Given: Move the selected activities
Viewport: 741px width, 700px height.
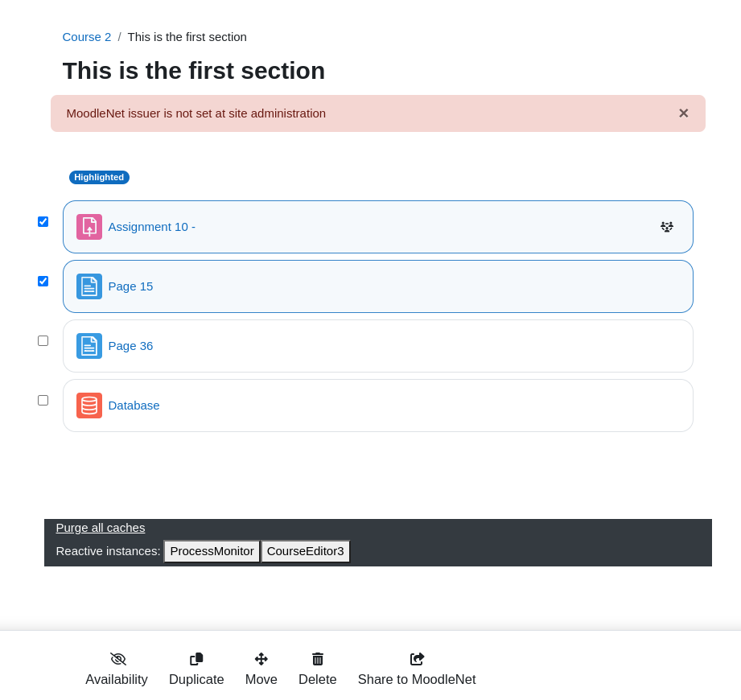Looking at the screenshot, I should (x=261, y=669).
